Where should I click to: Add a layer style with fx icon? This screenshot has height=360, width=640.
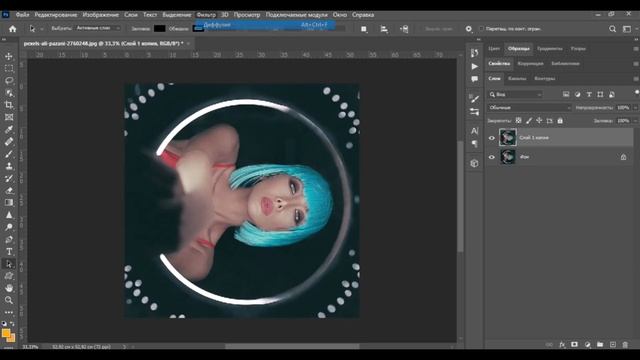[x=562, y=345]
